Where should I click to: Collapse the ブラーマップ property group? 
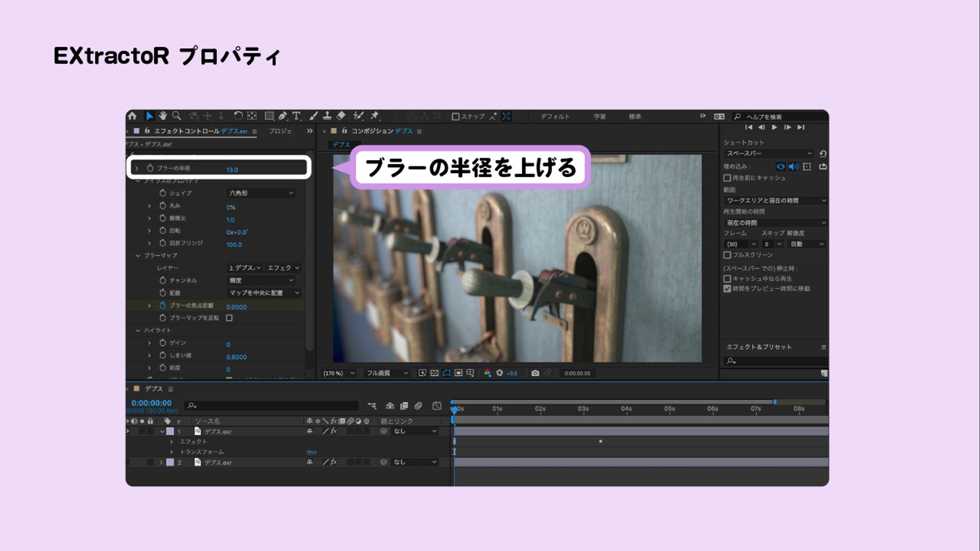click(137, 255)
